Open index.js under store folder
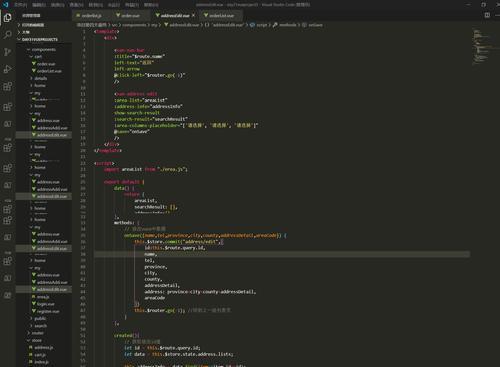The image size is (500, 367). click(x=41, y=362)
